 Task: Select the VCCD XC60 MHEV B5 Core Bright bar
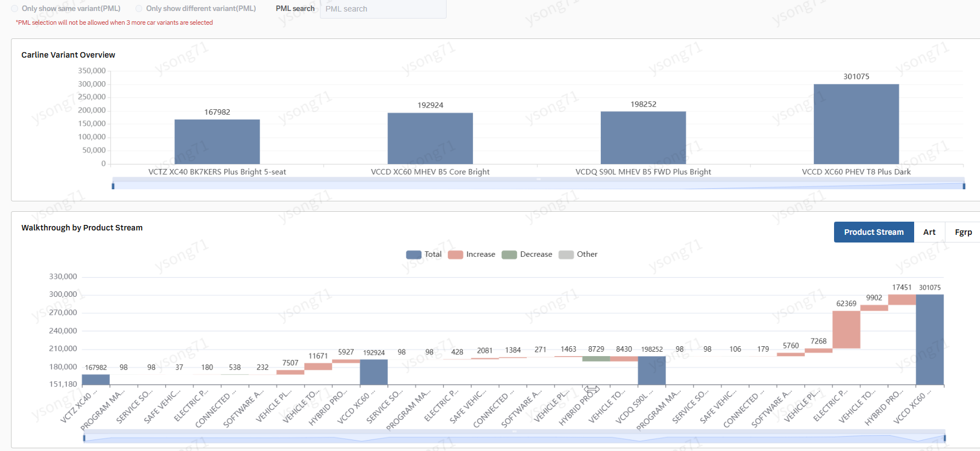(x=430, y=138)
